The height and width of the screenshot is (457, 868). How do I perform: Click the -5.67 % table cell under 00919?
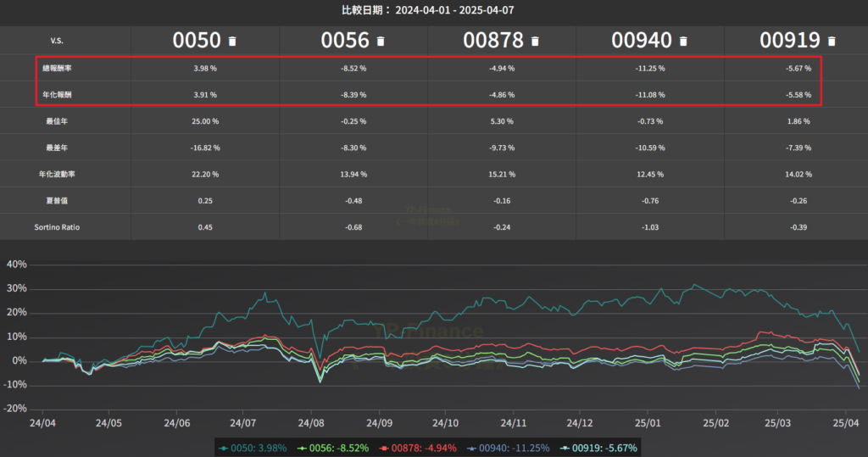[x=798, y=68]
